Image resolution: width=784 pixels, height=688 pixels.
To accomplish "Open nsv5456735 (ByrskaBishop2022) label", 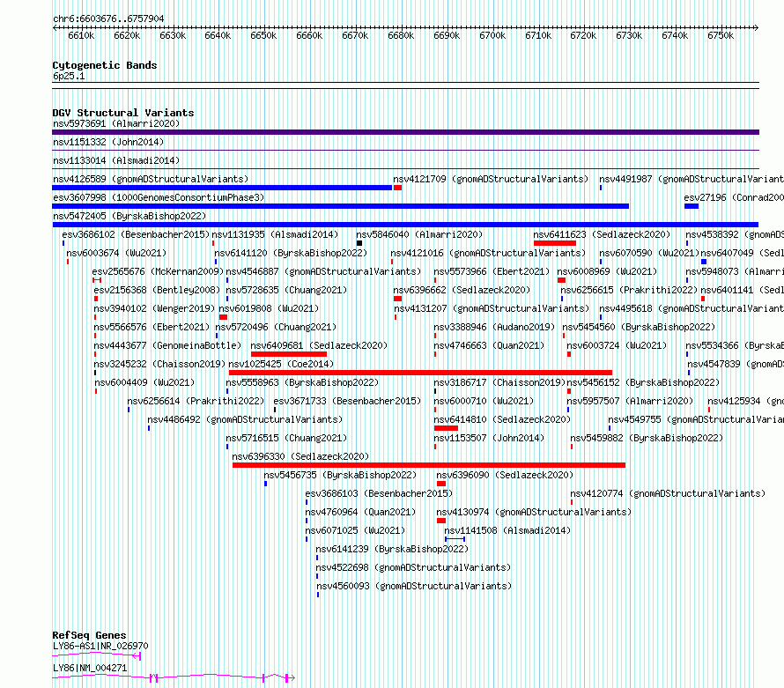I will pyautogui.click(x=340, y=475).
